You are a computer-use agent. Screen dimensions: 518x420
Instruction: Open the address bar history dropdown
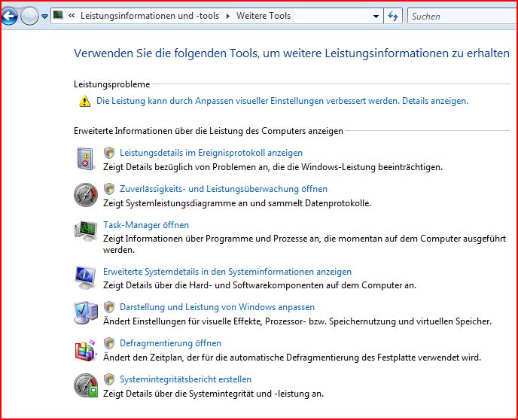376,16
